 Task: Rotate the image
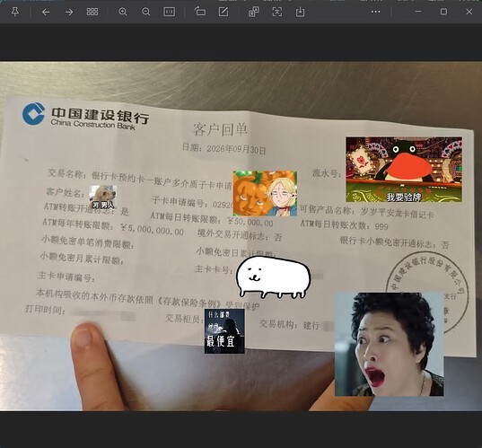pos(200,12)
